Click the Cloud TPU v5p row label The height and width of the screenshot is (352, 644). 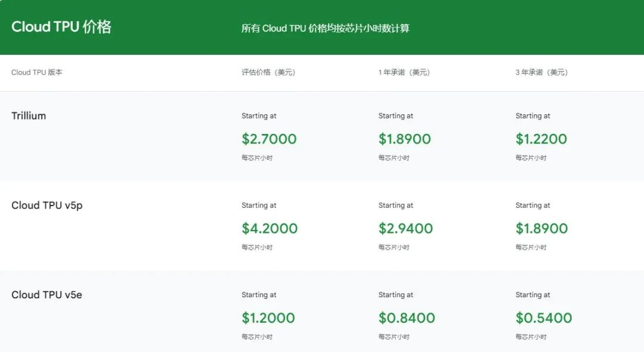(x=47, y=205)
